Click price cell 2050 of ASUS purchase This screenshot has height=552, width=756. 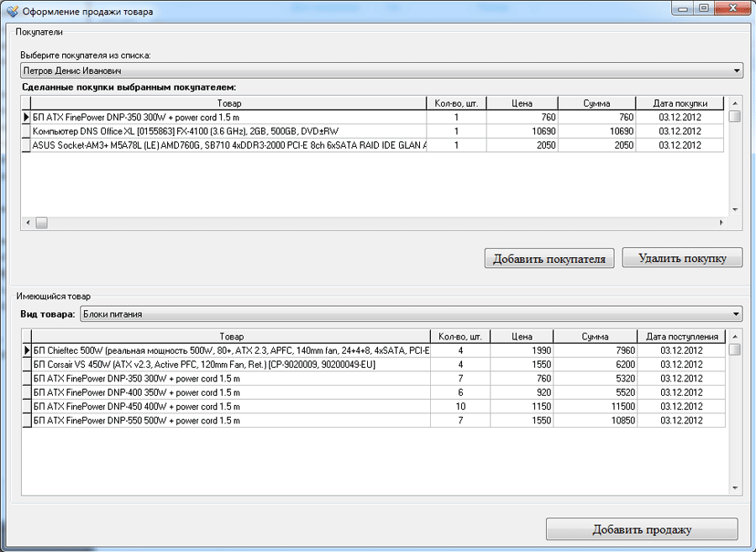click(x=522, y=145)
